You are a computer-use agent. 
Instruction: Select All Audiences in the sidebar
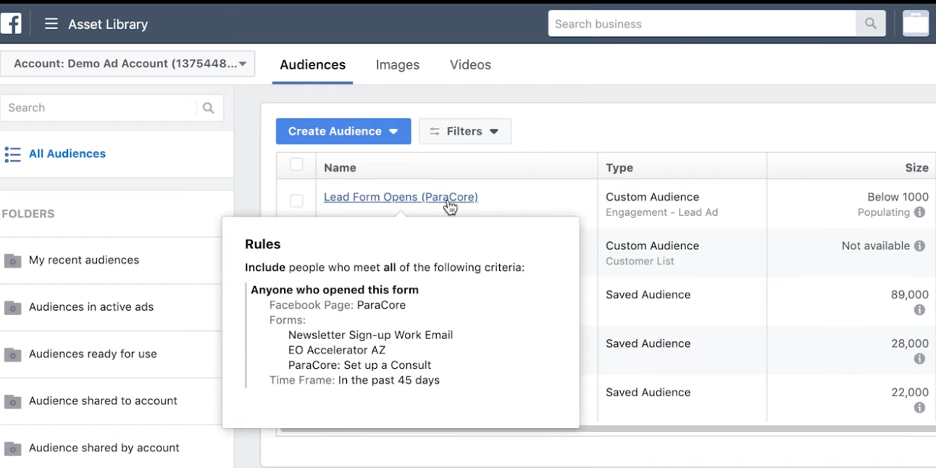click(x=67, y=154)
